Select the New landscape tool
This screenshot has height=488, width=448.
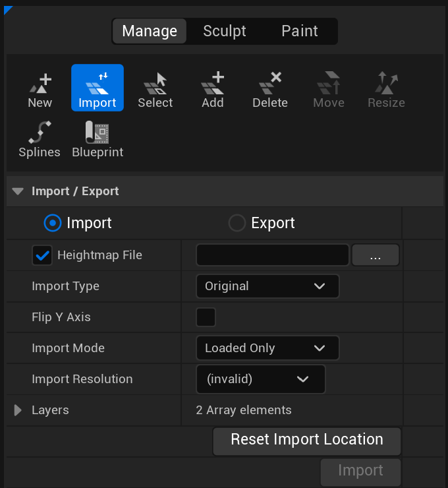point(40,90)
